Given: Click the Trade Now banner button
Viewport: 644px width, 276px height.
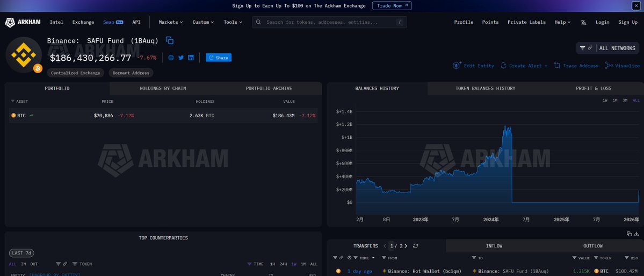Looking at the screenshot, I should pyautogui.click(x=392, y=5).
